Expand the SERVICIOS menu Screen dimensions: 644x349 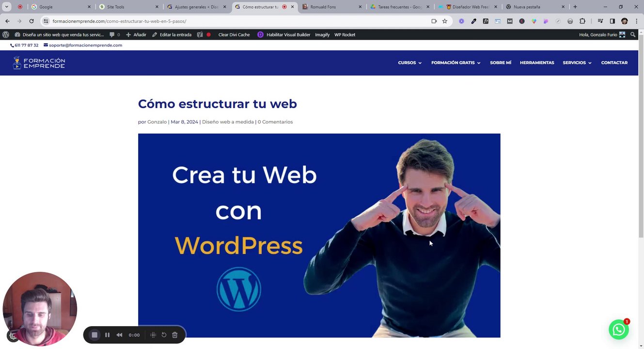coord(577,63)
